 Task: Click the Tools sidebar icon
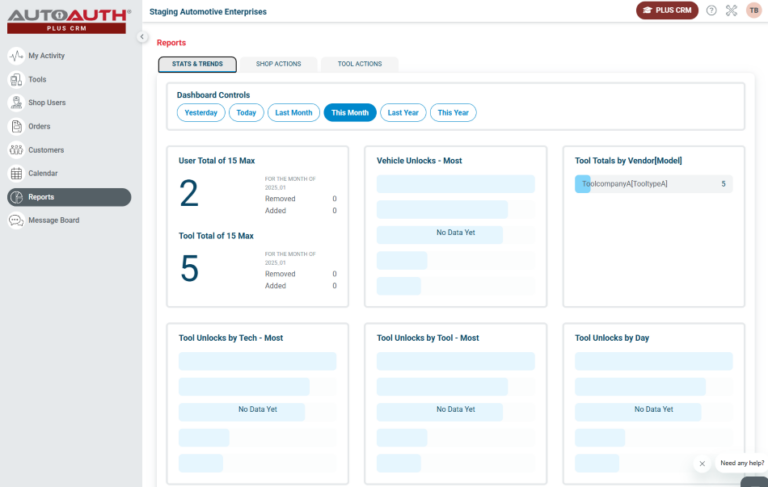click(x=16, y=79)
